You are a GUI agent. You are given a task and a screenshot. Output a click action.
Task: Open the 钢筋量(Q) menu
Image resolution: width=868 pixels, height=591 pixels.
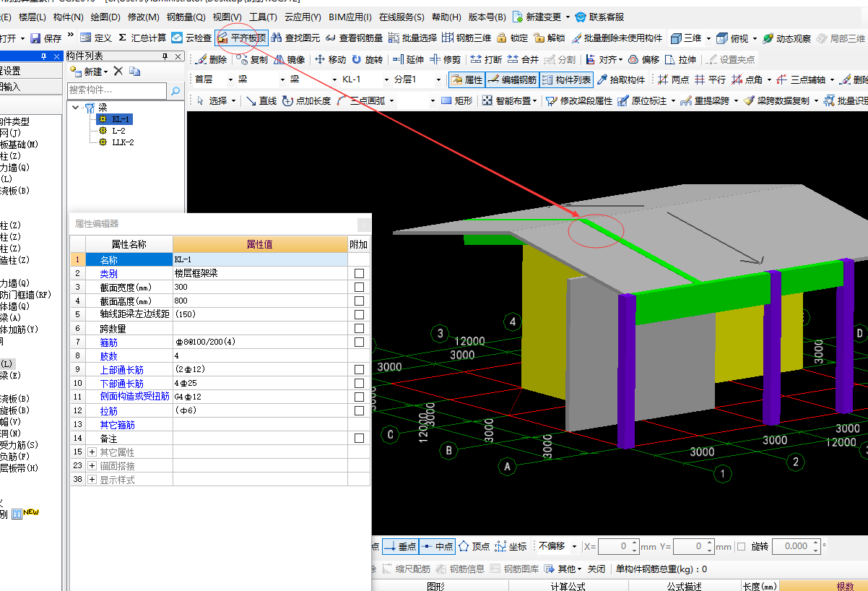coord(186,17)
